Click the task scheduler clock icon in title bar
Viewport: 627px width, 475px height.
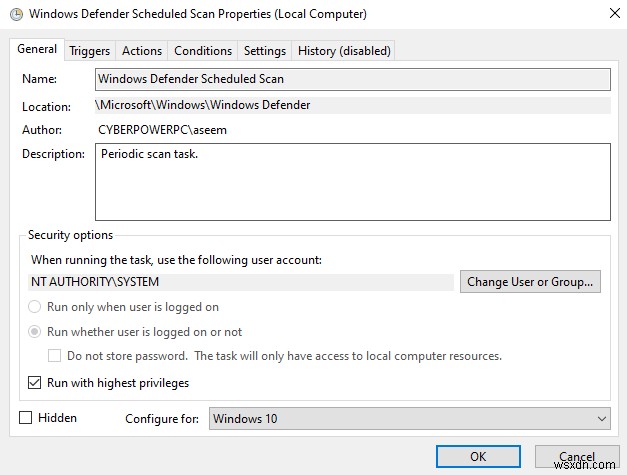click(x=16, y=14)
